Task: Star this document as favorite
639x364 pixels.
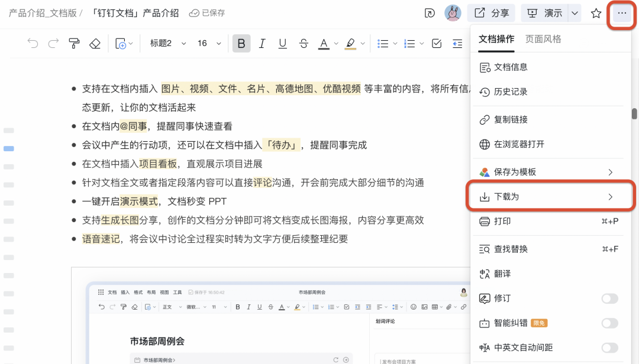Action: 596,14
